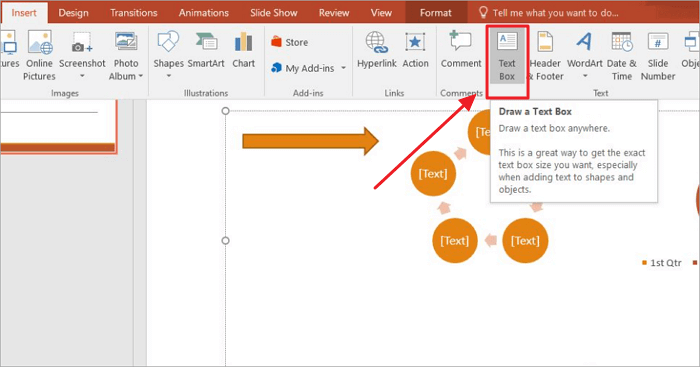Expand the Photo Album dropdown arrow
700x367 pixels.
tap(141, 76)
